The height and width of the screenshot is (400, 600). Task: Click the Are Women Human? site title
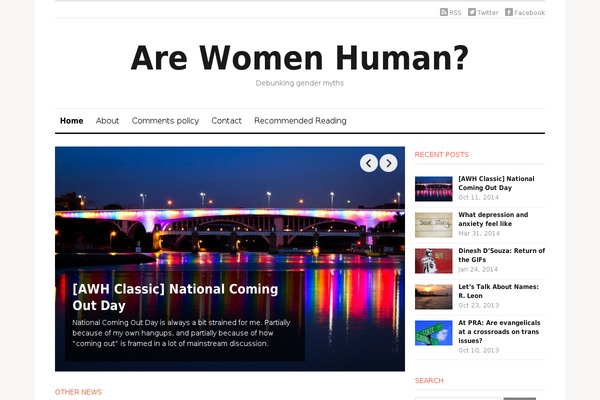(300, 58)
